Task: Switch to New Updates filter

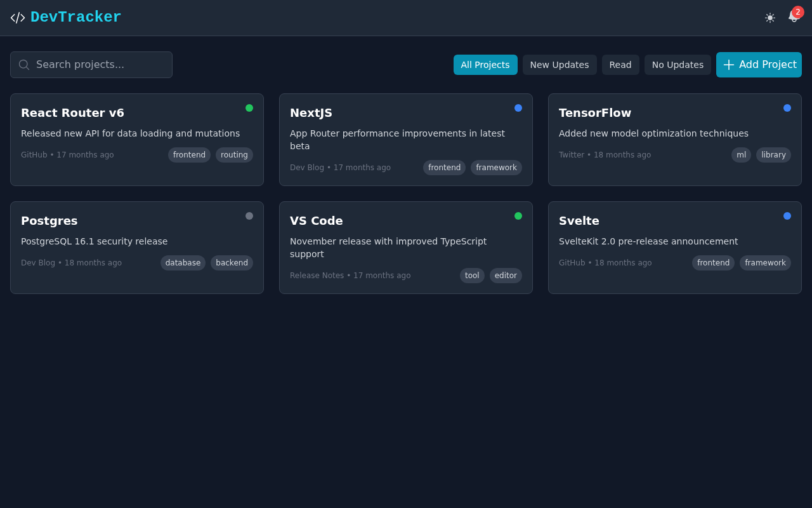Action: (560, 65)
